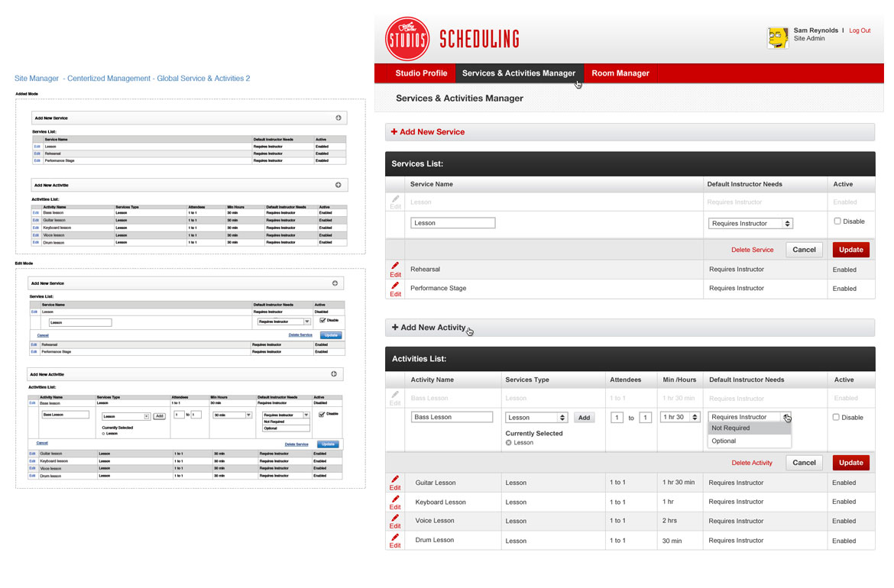Click the circled plus on Added Mode wireframe Add New Service
Image resolution: width=894 pixels, height=588 pixels.
[338, 118]
